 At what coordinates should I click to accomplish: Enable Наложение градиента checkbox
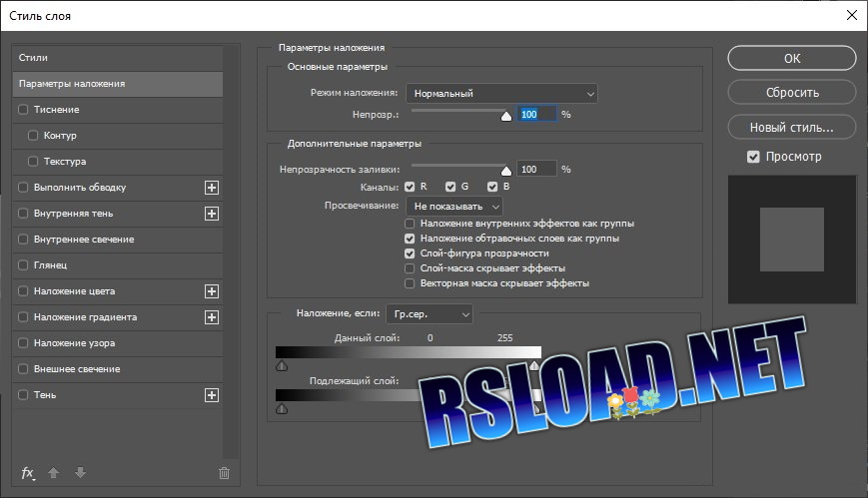23,317
